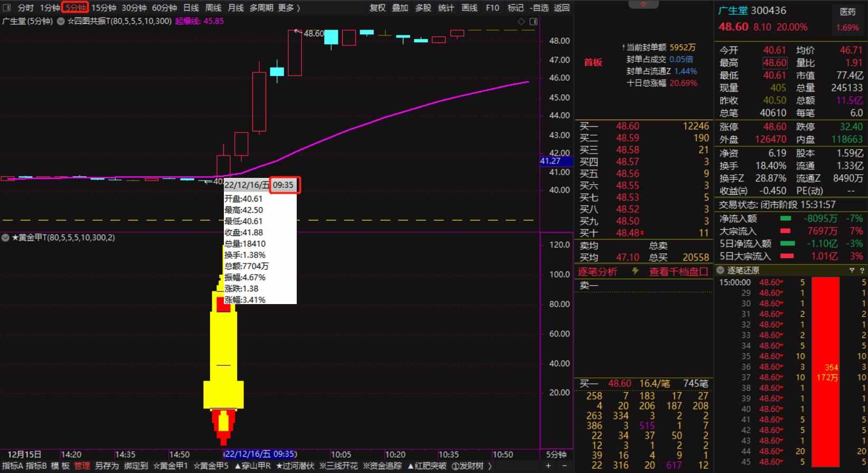
Task: Open the 复权 adjustment menu
Action: click(378, 7)
